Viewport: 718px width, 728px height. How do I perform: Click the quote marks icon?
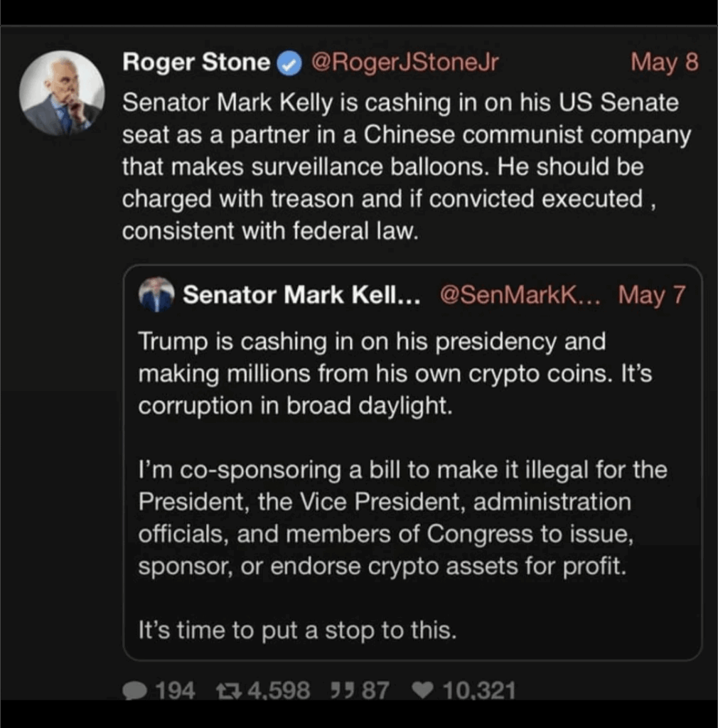(344, 689)
